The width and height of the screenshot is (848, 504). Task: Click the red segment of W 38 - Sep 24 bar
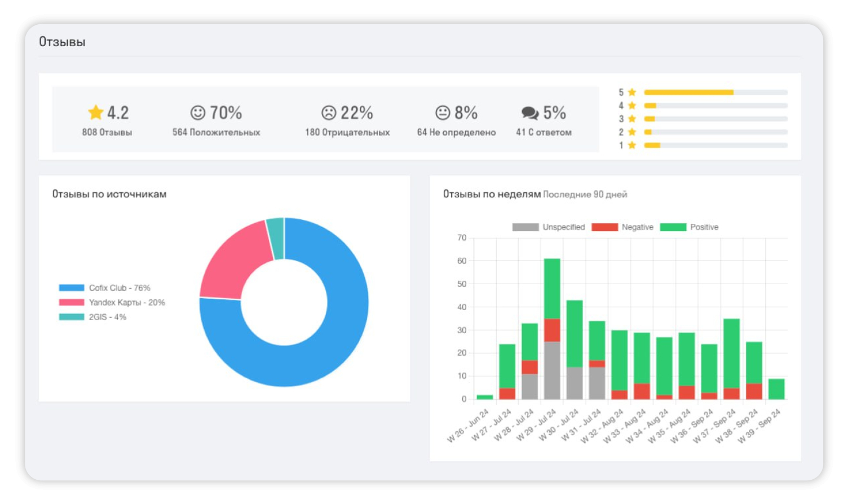[754, 391]
